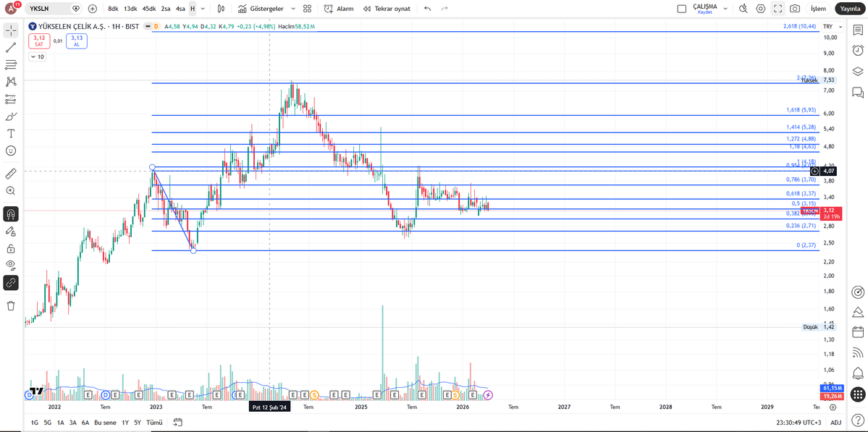Open the YKSLN symbol search field
The width and height of the screenshot is (868, 432).
click(54, 9)
